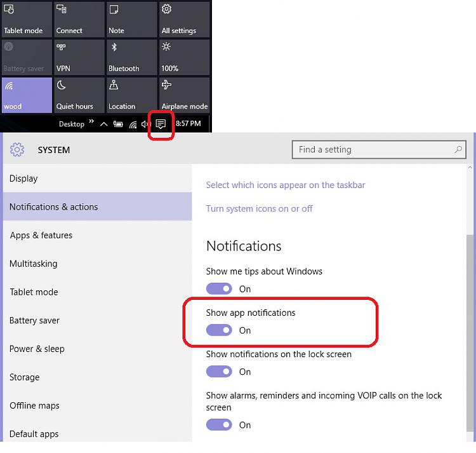Toggle Show app notifications switch

(219, 330)
